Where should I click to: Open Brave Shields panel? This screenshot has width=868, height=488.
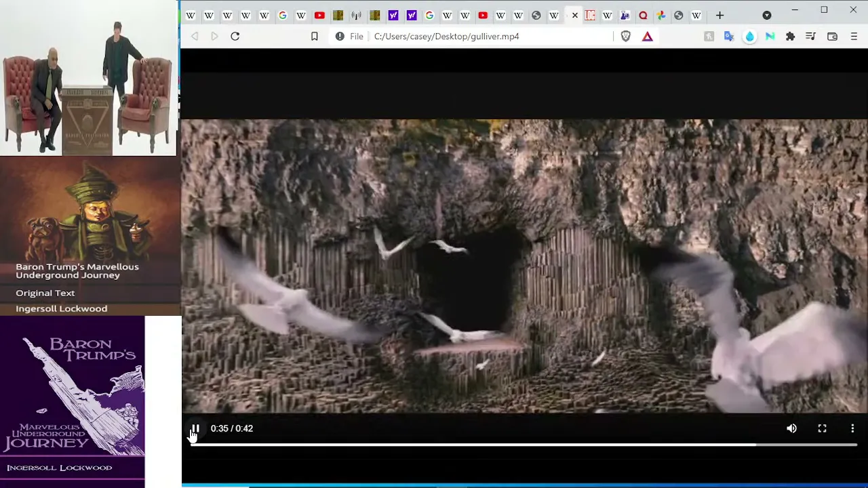point(626,36)
